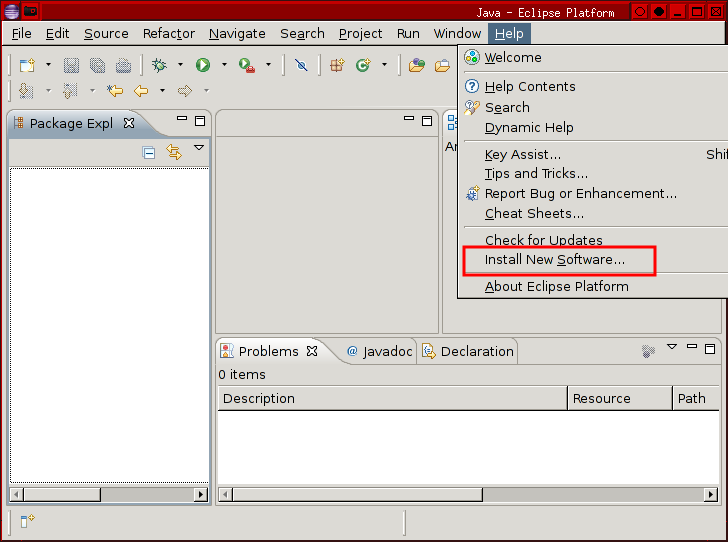The width and height of the screenshot is (728, 542).
Task: Click the New wizard toolbar icon
Action: [27, 65]
